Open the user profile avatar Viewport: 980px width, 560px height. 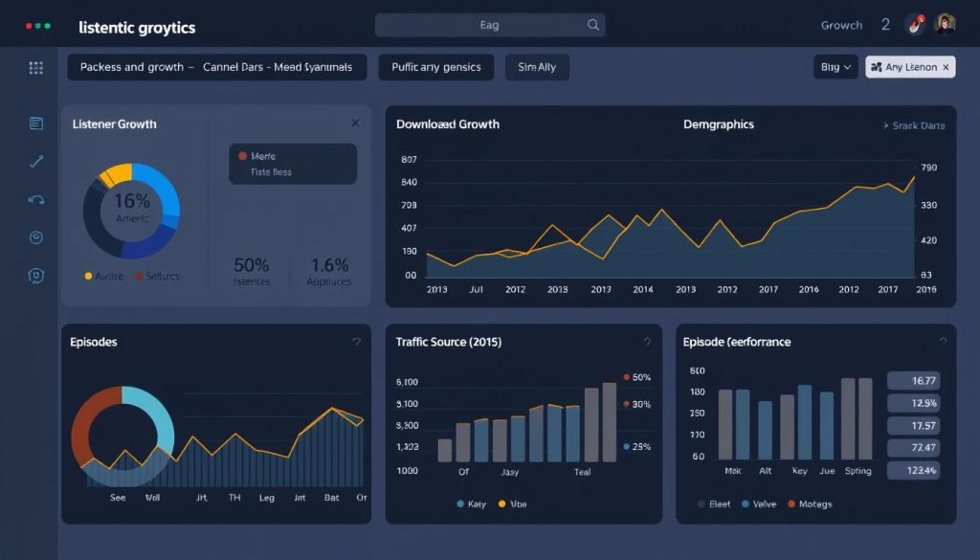[945, 25]
